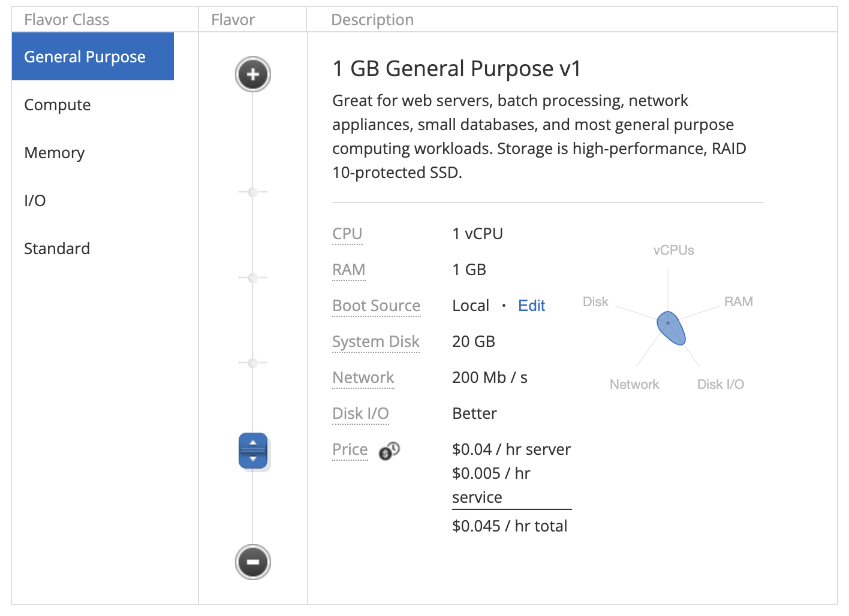Image resolution: width=849 pixels, height=616 pixels.
Task: Select the I/O flavor class
Action: click(x=34, y=201)
